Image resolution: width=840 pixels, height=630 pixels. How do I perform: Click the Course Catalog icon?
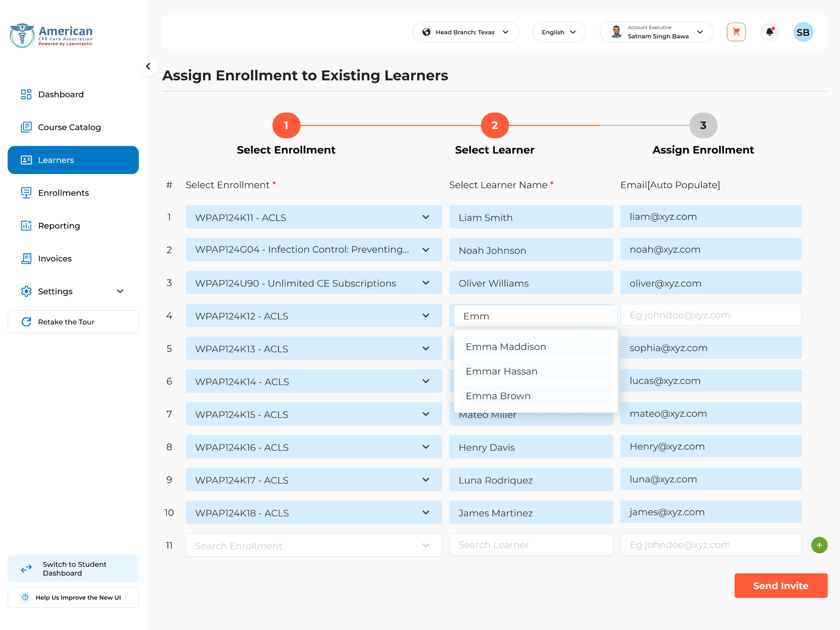pyautogui.click(x=26, y=127)
